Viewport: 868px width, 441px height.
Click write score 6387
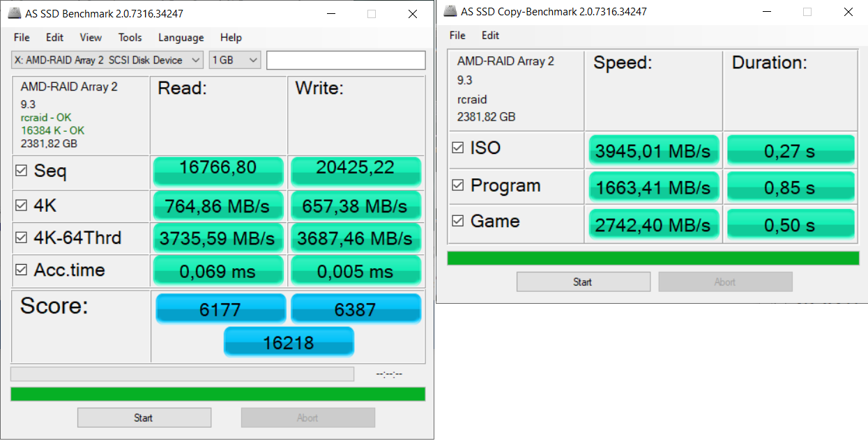(356, 309)
